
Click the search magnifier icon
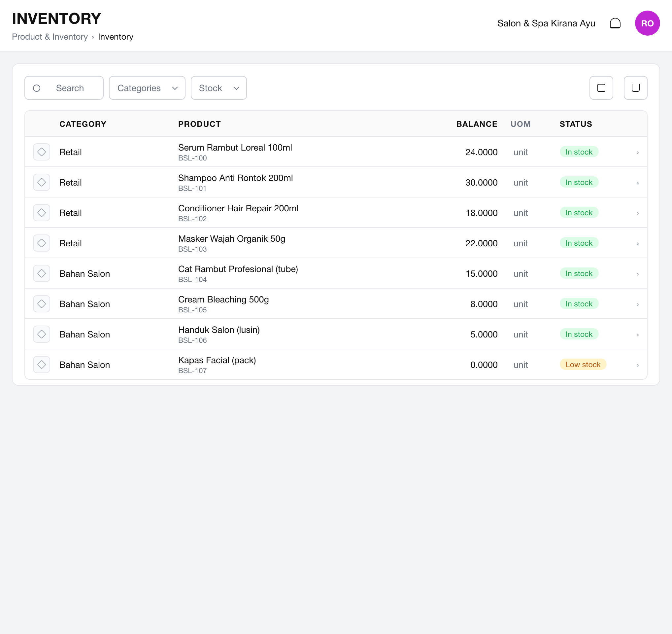37,88
